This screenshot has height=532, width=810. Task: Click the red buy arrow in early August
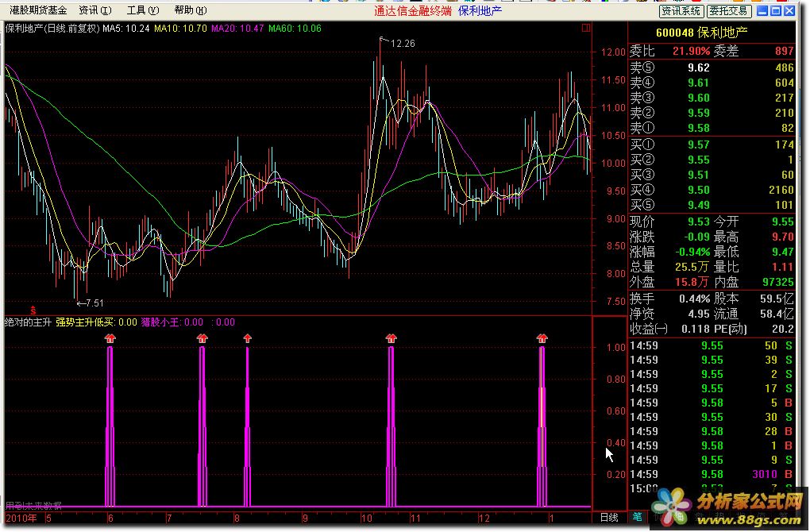pos(248,338)
